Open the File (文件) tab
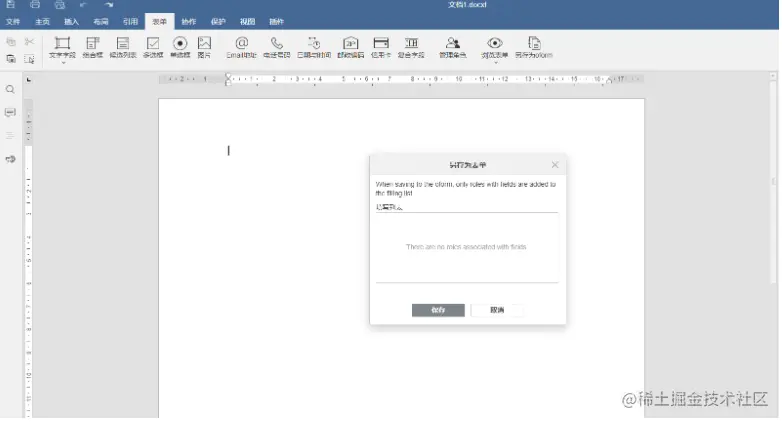 [13, 21]
